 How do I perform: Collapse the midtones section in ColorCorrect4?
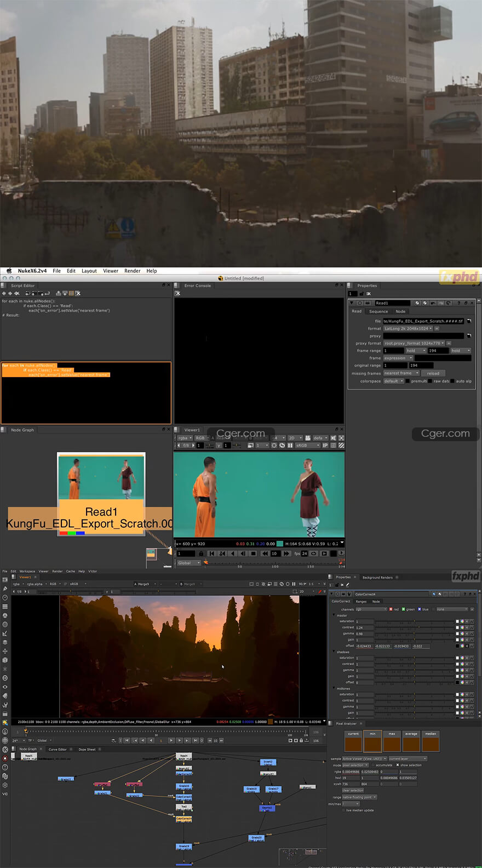[334, 688]
